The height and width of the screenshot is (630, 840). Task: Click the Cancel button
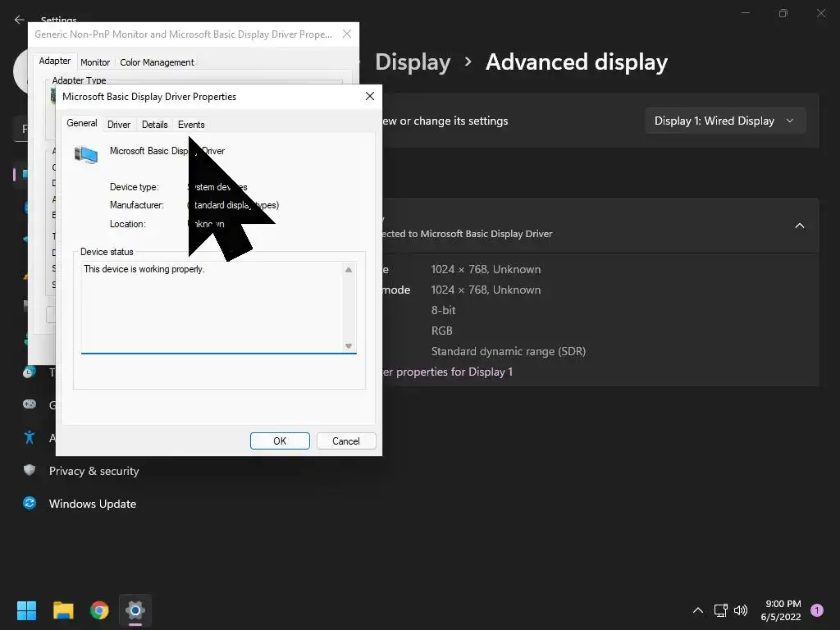(x=346, y=441)
